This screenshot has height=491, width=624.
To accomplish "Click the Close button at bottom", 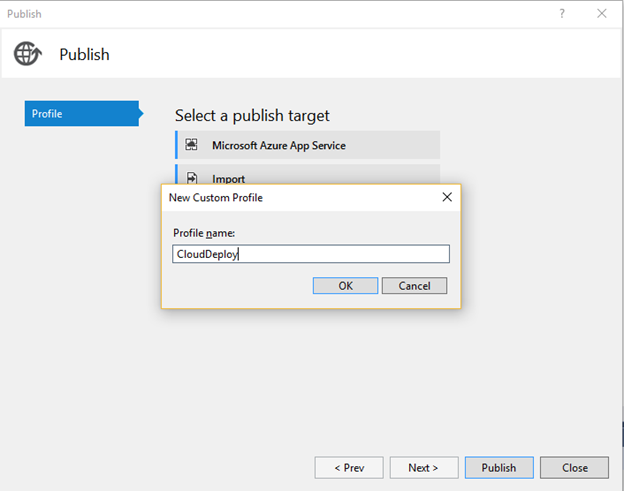I will click(574, 468).
